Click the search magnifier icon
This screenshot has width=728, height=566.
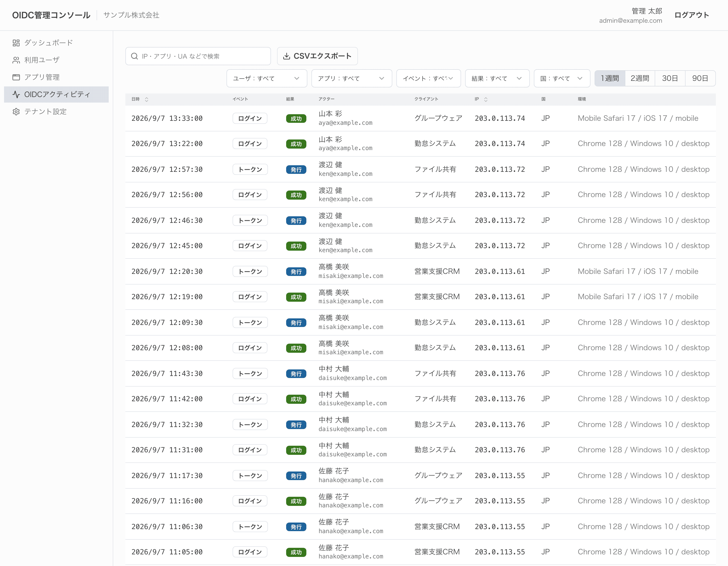click(134, 56)
